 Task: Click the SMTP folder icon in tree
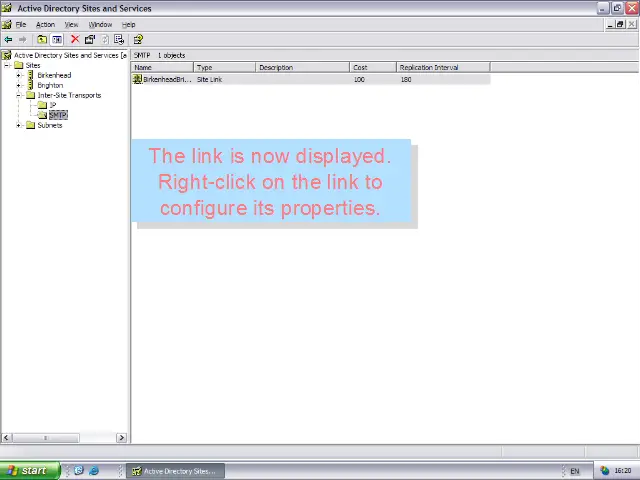click(x=42, y=115)
